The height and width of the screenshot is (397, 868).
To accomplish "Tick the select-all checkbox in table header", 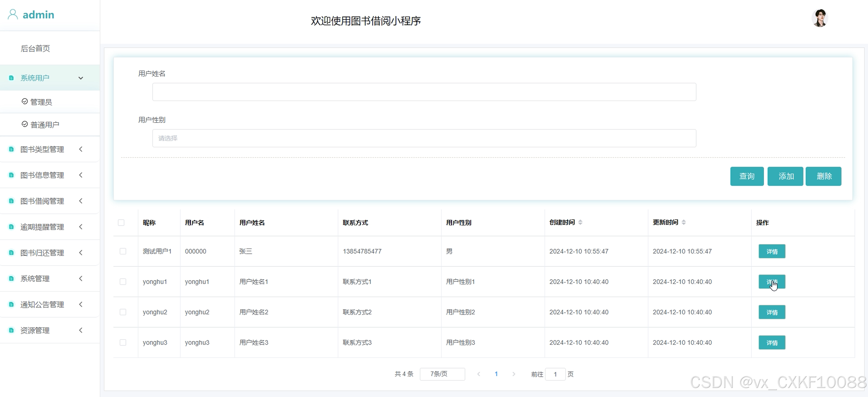I will pos(121,223).
